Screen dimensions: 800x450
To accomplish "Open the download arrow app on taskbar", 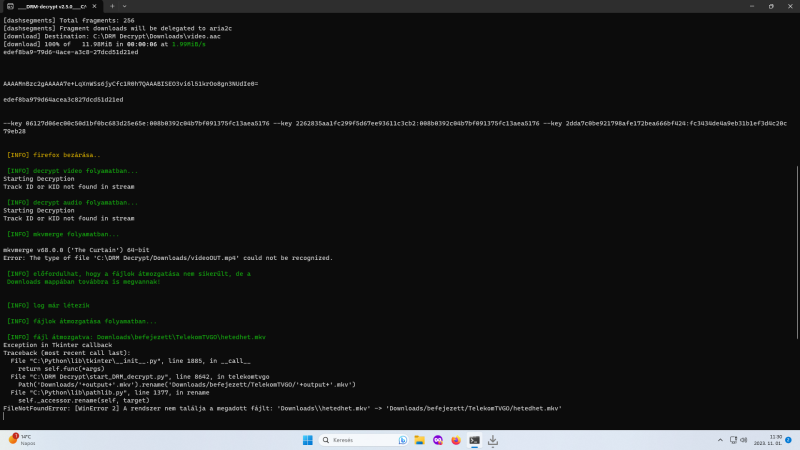I will [x=493, y=440].
